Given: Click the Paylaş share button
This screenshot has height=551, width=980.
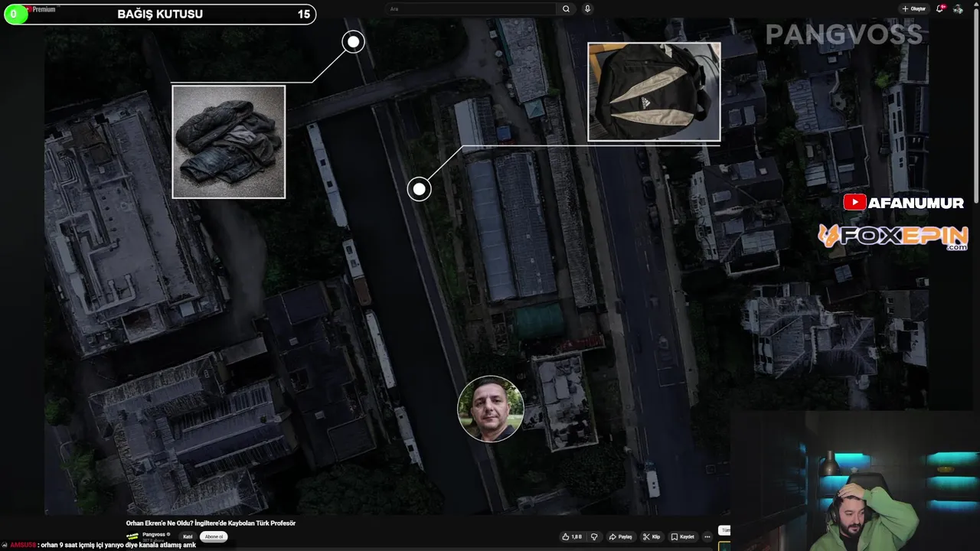Looking at the screenshot, I should [621, 536].
